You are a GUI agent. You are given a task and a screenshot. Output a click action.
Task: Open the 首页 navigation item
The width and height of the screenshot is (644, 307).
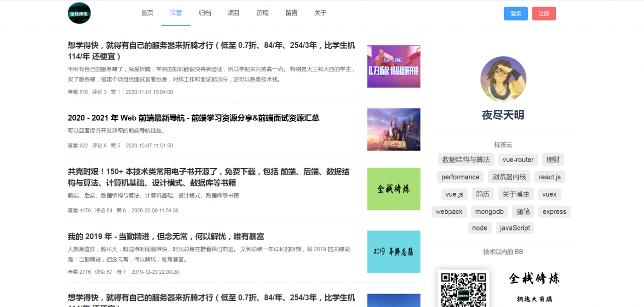click(147, 13)
